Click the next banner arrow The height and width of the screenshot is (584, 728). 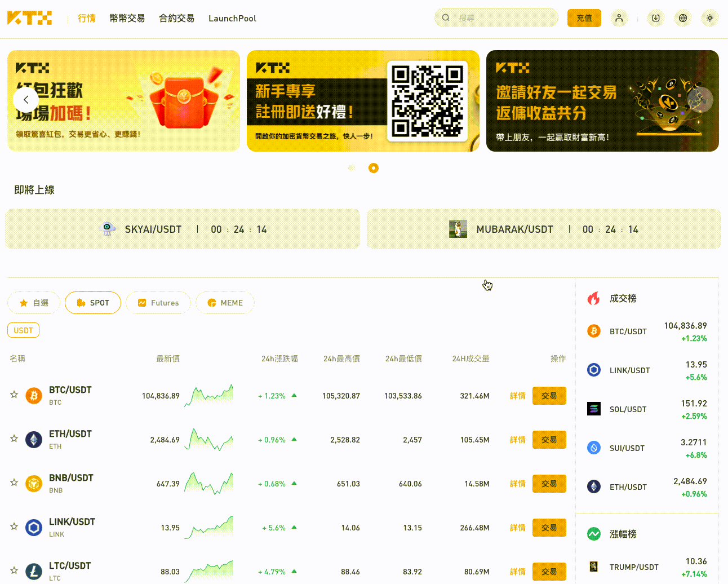click(700, 100)
